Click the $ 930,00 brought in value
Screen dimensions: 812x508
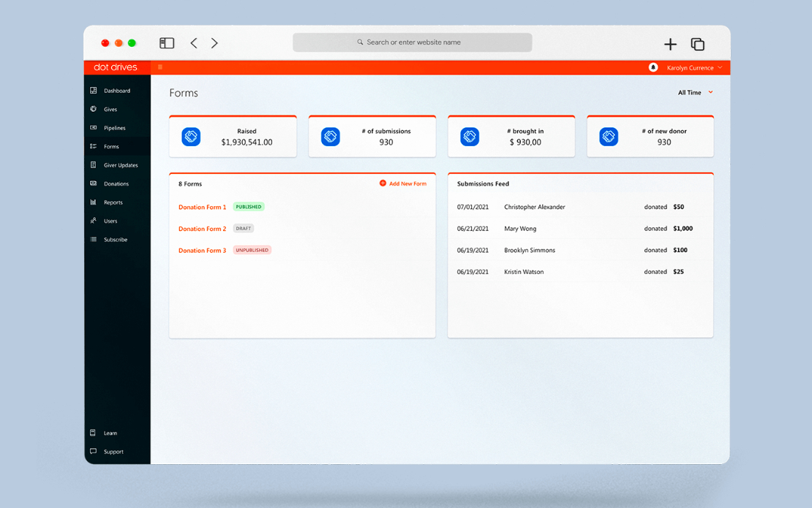click(x=525, y=143)
